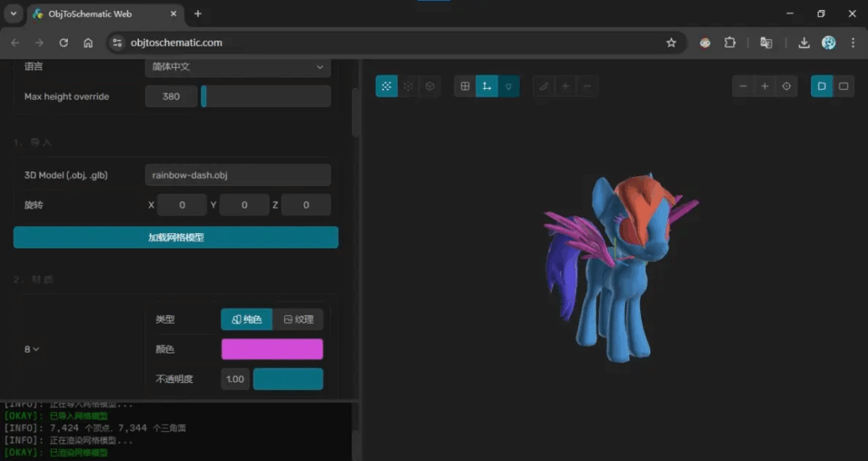Adjust the 不透明度 opacity slider

[x=288, y=379]
